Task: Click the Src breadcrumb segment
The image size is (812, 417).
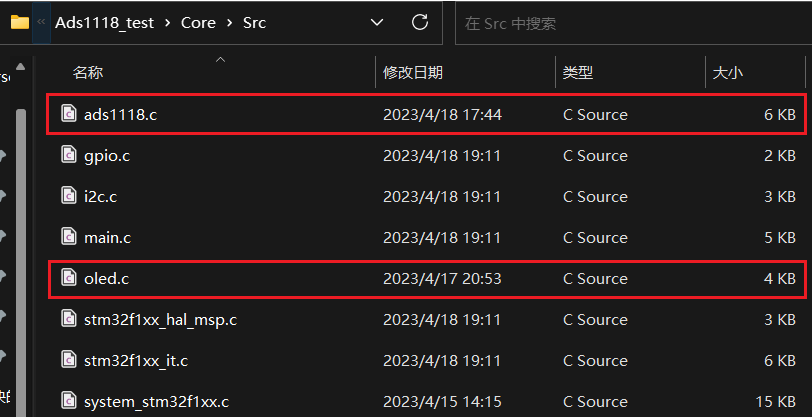Action: pos(254,23)
